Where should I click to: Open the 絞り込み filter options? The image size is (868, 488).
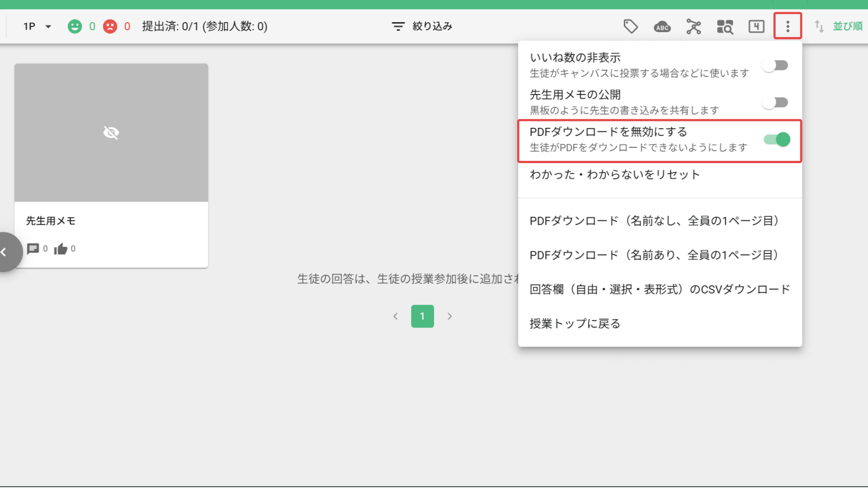(x=422, y=26)
